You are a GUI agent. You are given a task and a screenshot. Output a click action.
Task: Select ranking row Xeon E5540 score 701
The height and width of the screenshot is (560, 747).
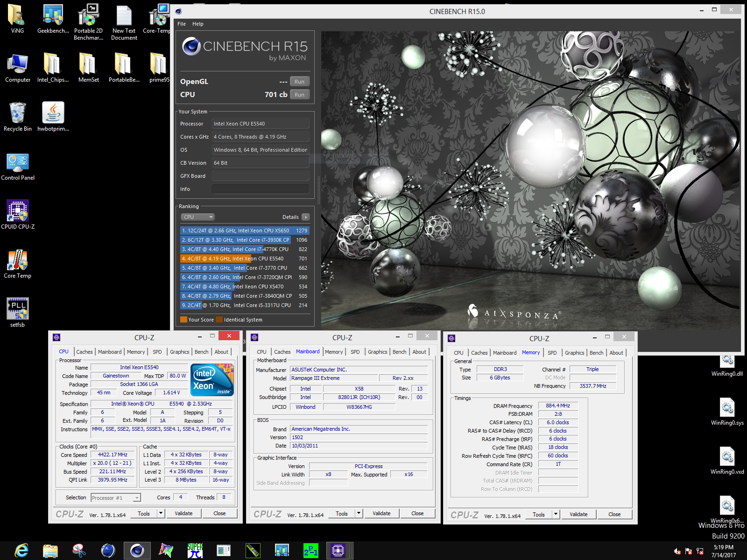pos(245,259)
